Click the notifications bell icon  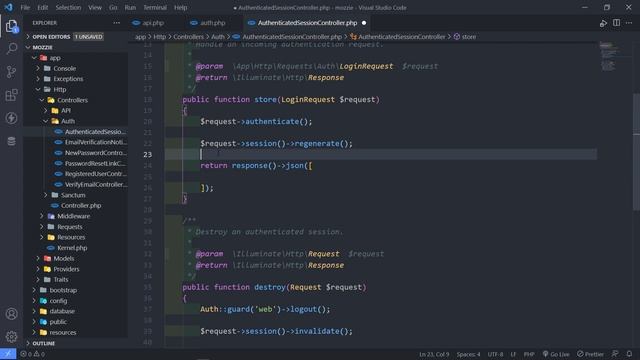629,354
